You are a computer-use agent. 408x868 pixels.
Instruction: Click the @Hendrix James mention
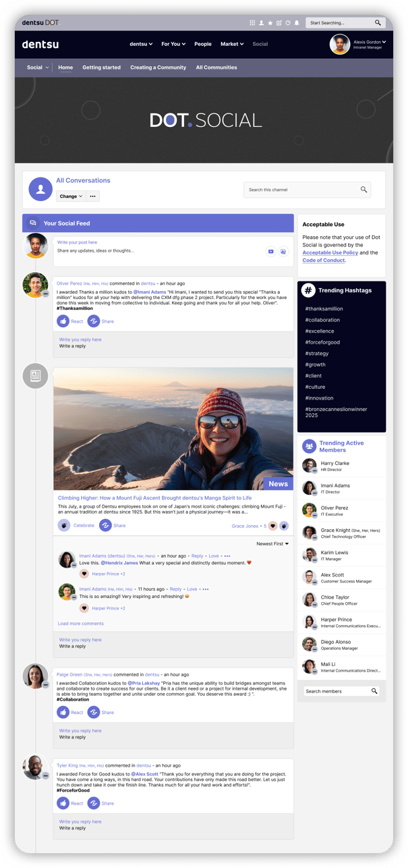point(119,562)
